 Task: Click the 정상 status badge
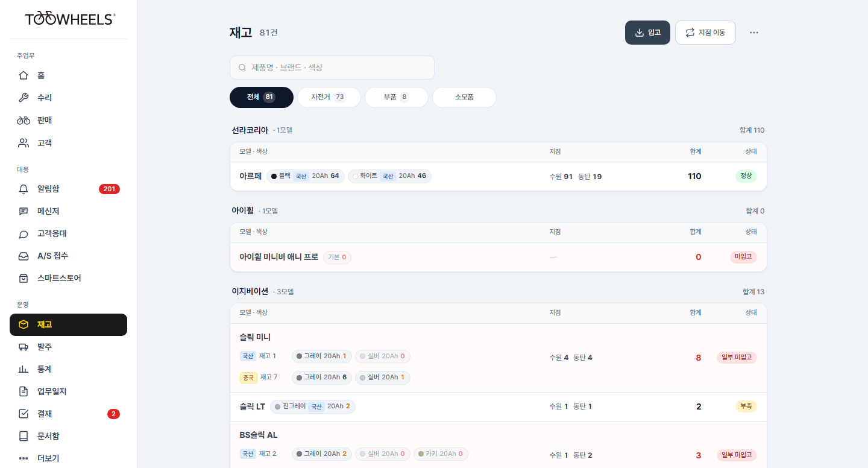(746, 176)
